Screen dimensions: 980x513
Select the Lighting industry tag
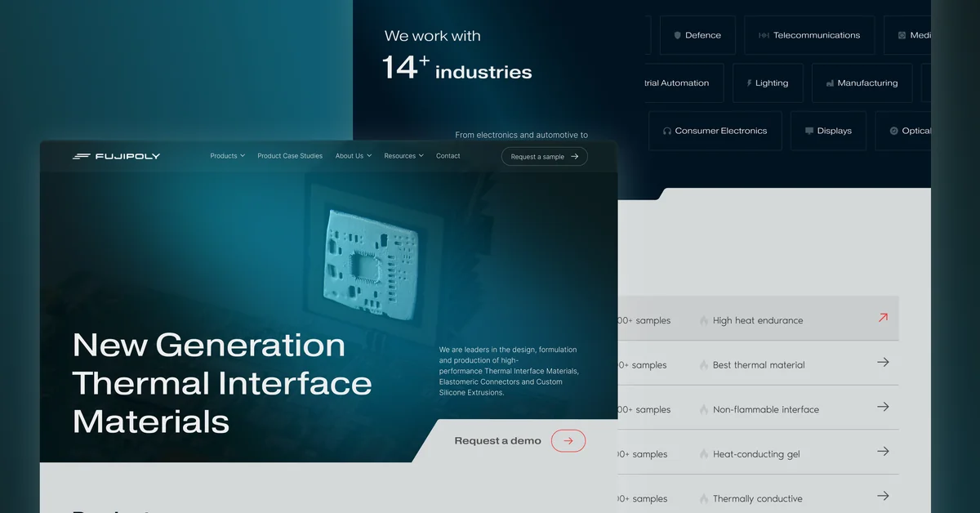click(x=768, y=83)
